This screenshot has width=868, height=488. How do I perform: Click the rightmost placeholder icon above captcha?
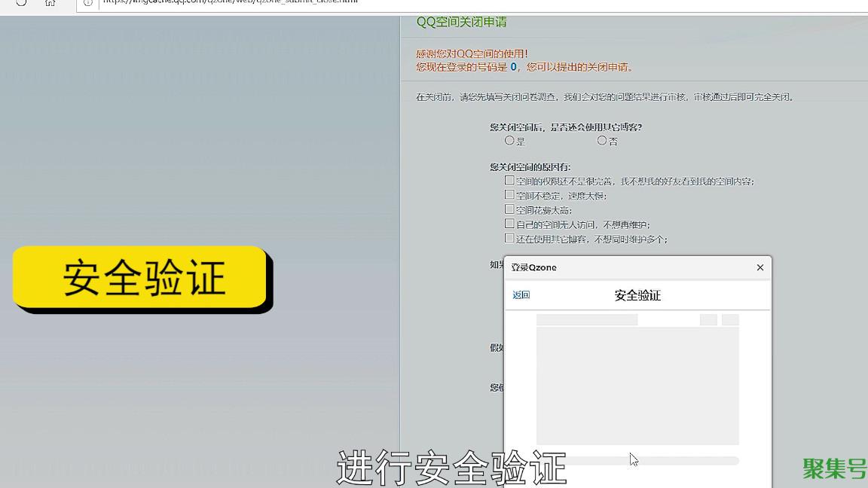click(x=730, y=320)
